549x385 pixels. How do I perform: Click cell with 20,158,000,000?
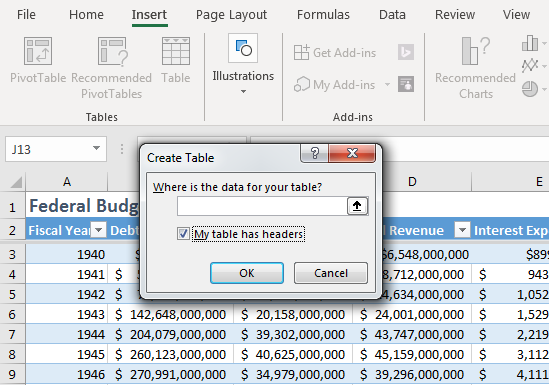293,314
